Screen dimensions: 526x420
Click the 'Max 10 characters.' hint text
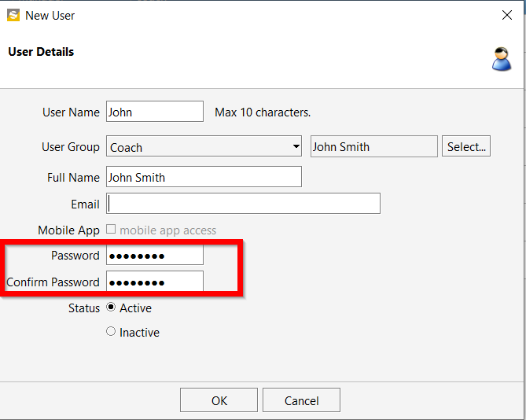click(263, 112)
